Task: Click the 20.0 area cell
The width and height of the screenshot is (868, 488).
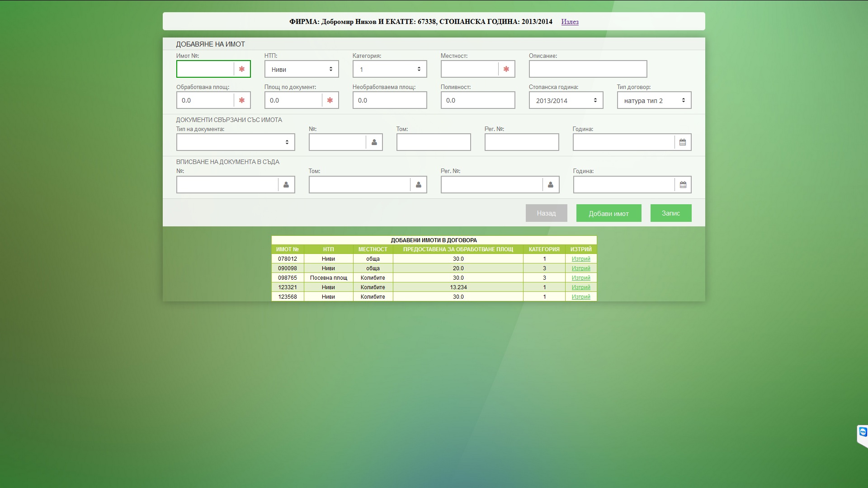Action: pyautogui.click(x=458, y=268)
